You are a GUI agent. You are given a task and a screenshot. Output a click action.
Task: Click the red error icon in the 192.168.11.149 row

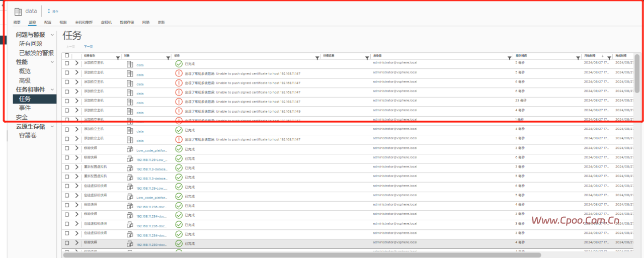179,111
